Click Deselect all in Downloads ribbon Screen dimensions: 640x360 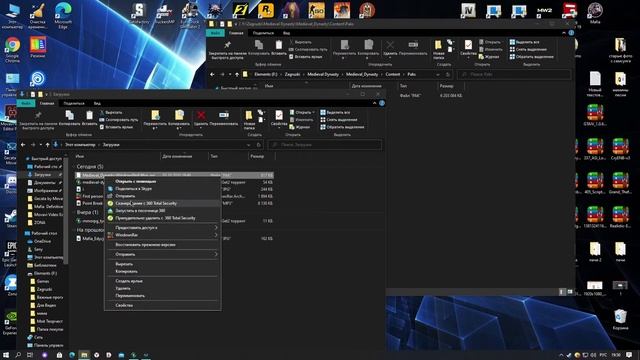point(339,120)
